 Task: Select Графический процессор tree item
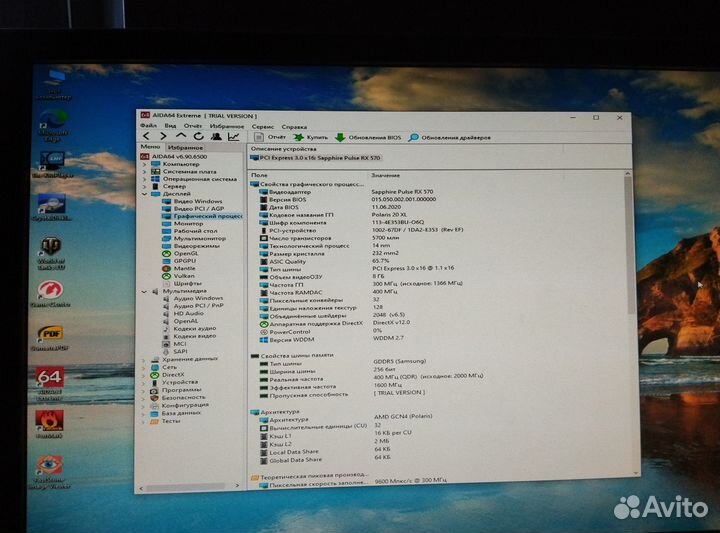202,216
